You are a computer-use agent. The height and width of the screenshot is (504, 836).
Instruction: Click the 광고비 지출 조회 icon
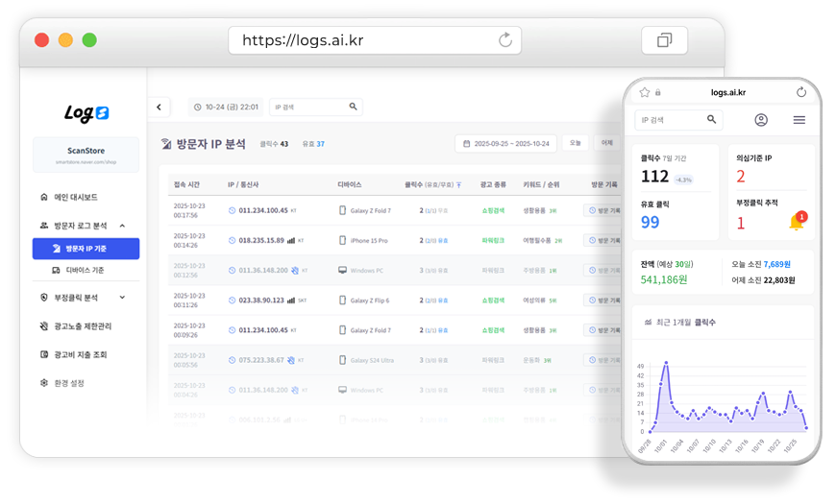point(44,355)
